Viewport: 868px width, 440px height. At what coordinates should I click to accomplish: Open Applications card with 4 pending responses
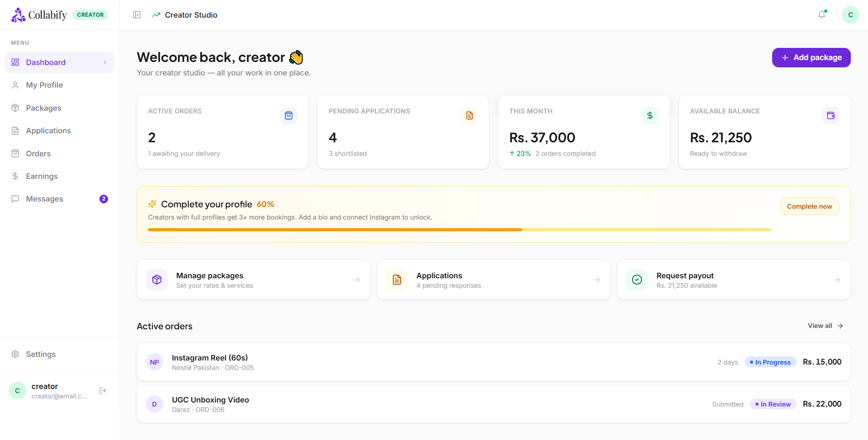493,280
